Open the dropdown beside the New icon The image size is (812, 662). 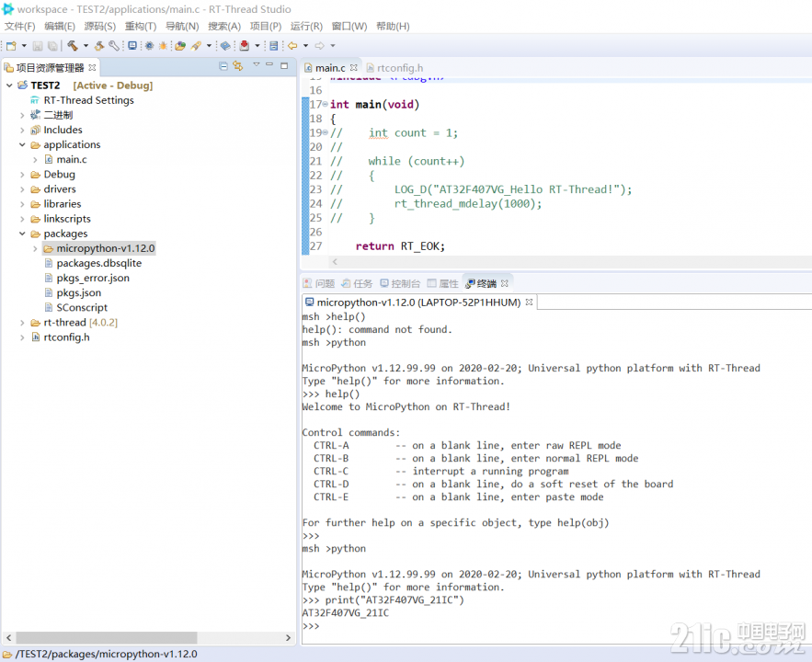coord(24,46)
